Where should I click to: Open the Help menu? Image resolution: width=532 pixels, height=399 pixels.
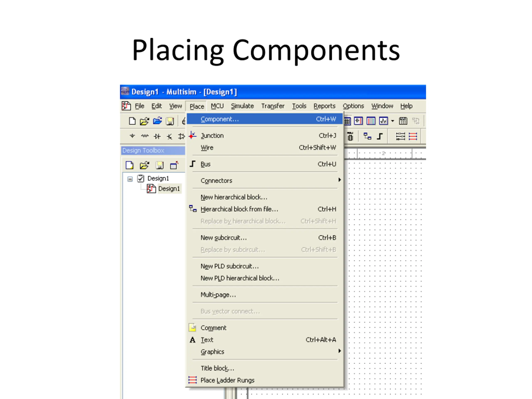pos(406,106)
